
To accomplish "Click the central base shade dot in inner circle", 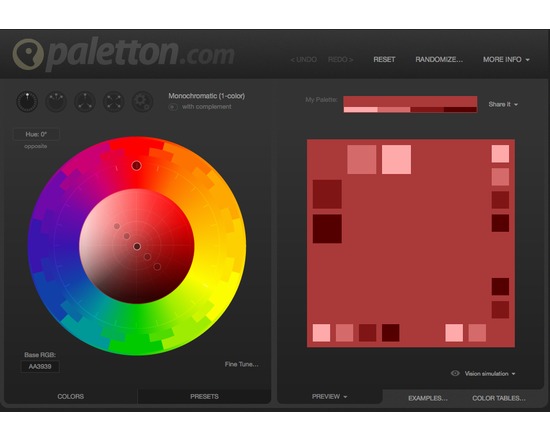I will [x=137, y=246].
